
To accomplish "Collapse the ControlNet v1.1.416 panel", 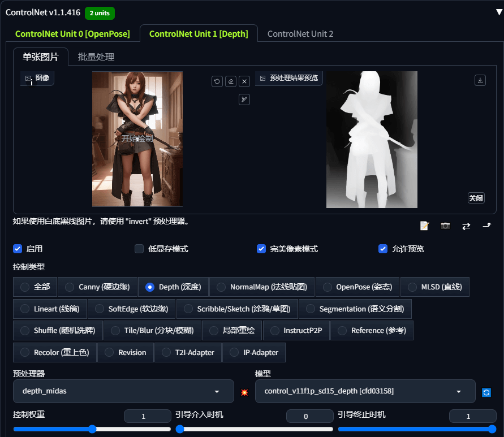I will [x=498, y=12].
